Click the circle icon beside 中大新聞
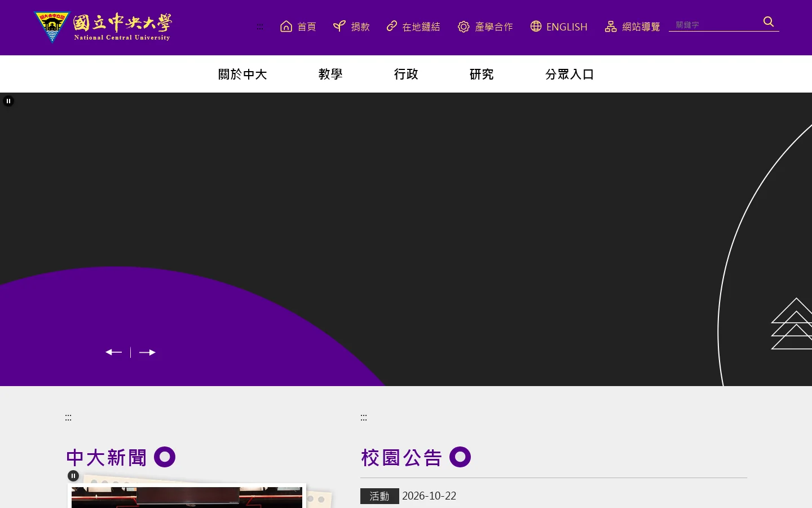 165,457
